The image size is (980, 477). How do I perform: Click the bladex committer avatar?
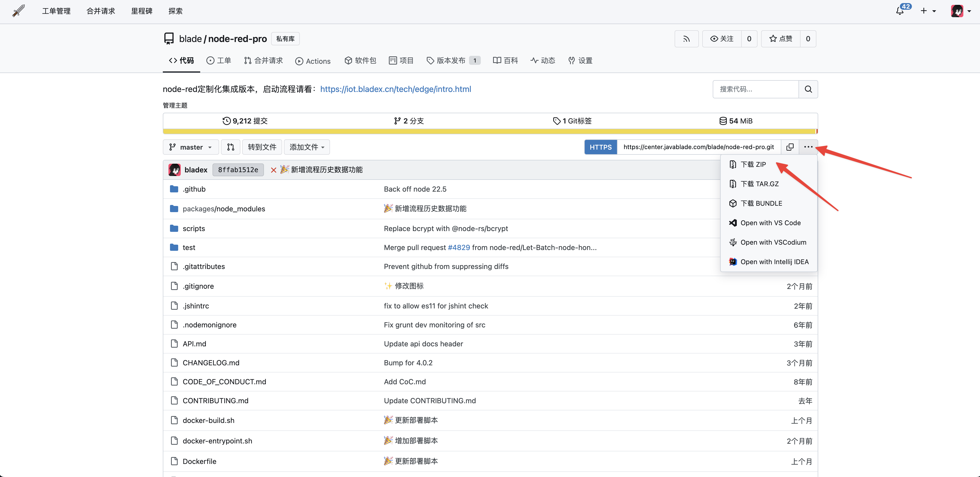[x=175, y=170]
